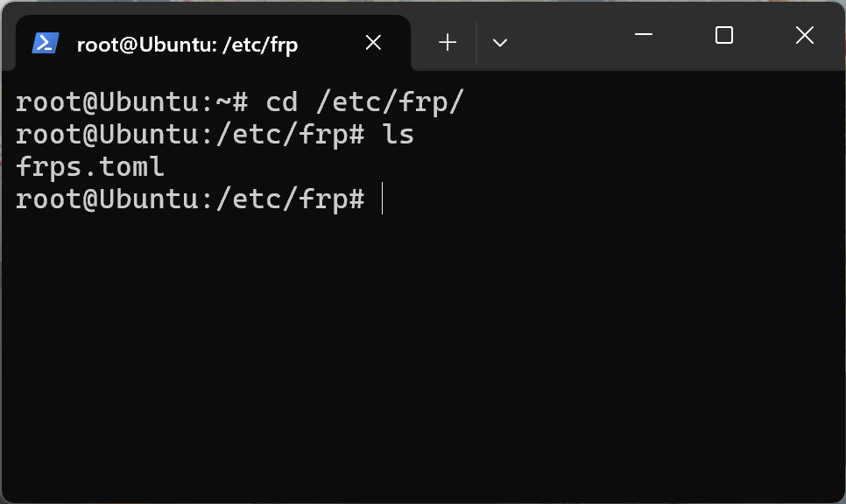Viewport: 846px width, 504px height.
Task: Click the tilde in the first prompt
Action: (x=223, y=102)
